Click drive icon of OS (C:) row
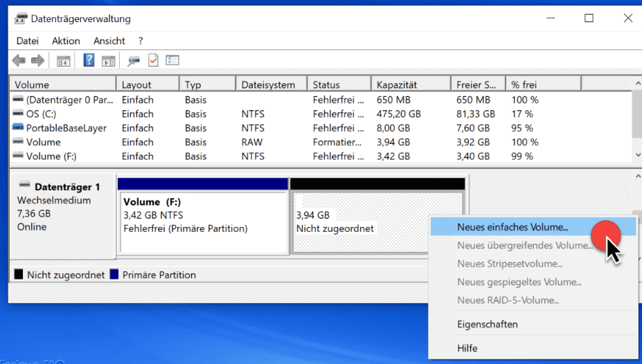Viewport: 642px width, 364px height. pos(18,113)
